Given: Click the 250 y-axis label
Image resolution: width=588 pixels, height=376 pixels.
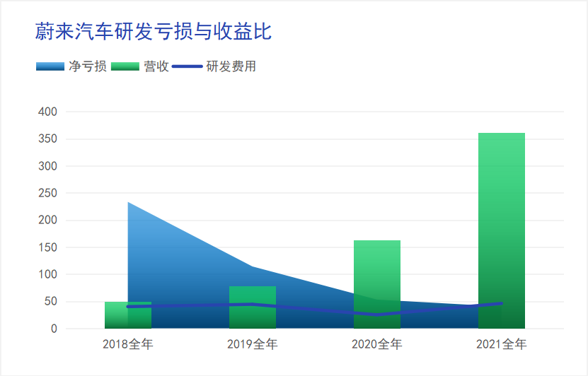Looking at the screenshot, I should pos(47,193).
